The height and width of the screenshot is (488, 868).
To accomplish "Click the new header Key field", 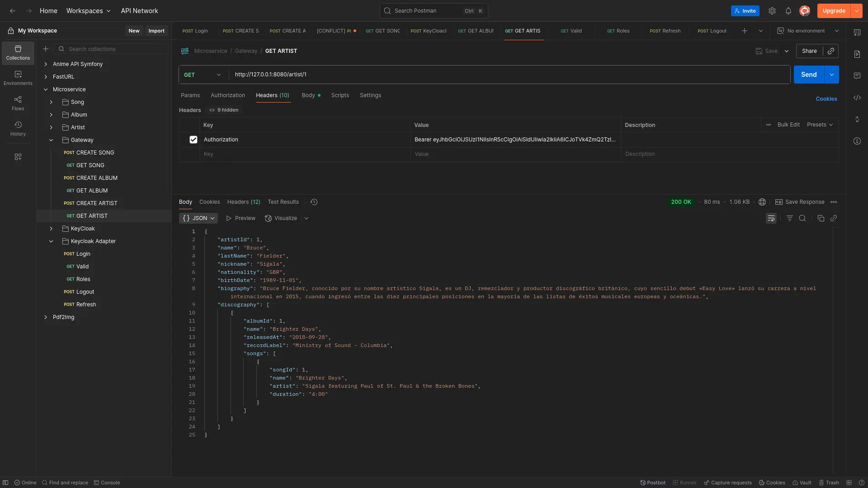I will coord(305,154).
